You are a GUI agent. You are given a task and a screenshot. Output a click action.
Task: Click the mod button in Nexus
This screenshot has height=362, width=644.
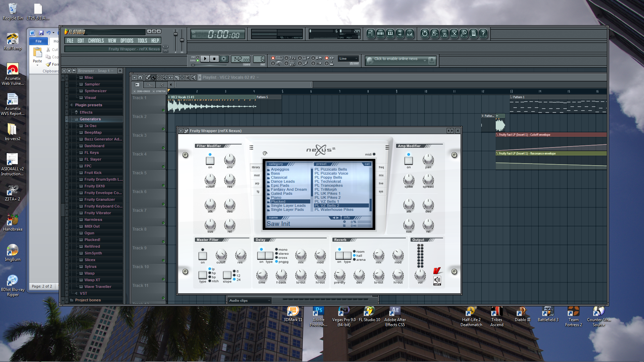(x=257, y=175)
